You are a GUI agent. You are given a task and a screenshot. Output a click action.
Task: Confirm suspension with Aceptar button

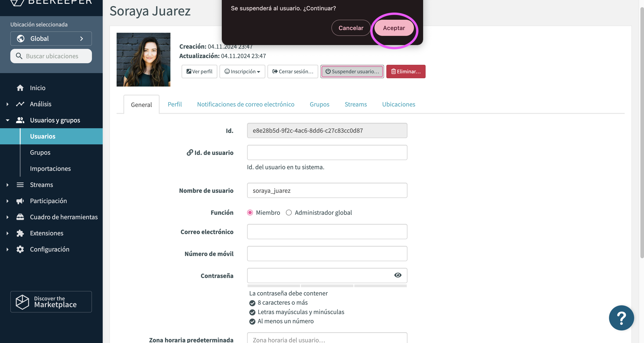click(x=394, y=28)
